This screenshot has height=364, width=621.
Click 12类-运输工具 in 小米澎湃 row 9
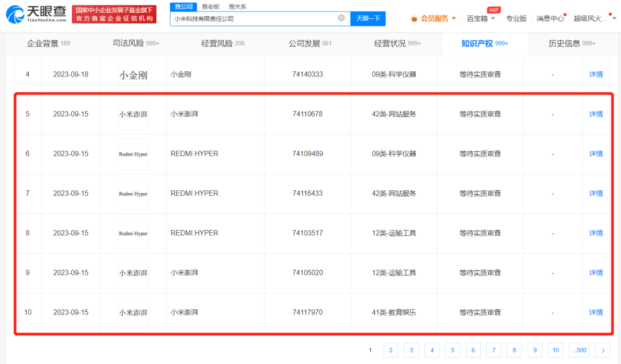(394, 273)
